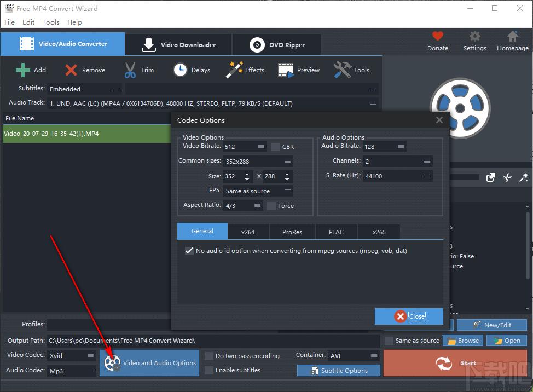The height and width of the screenshot is (392, 533).
Task: Switch to the x265 codec tab
Action: 379,232
